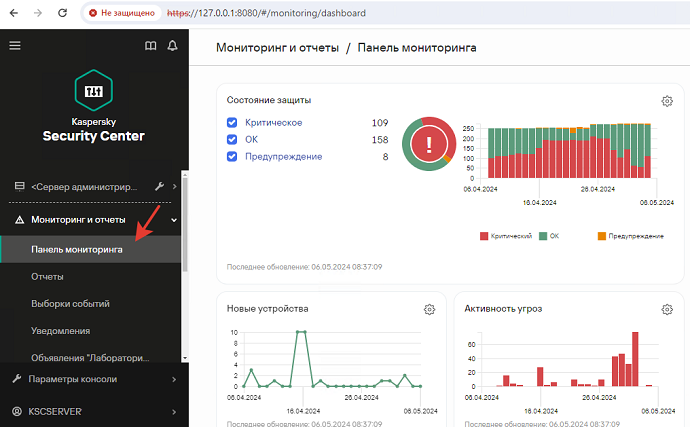The height and width of the screenshot is (427, 690).
Task: Open the gear settings of 'Активность угроз' widget
Action: click(667, 309)
